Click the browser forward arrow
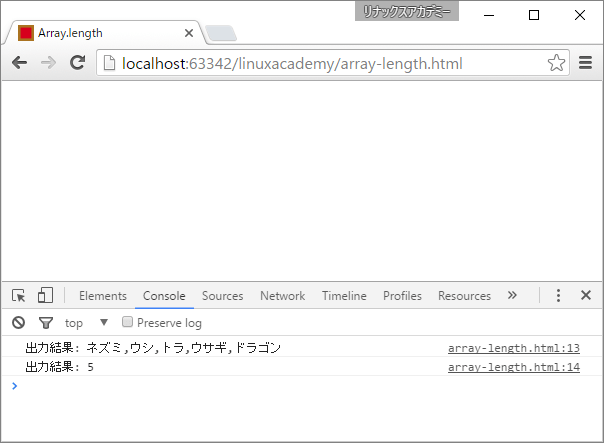 (x=49, y=62)
